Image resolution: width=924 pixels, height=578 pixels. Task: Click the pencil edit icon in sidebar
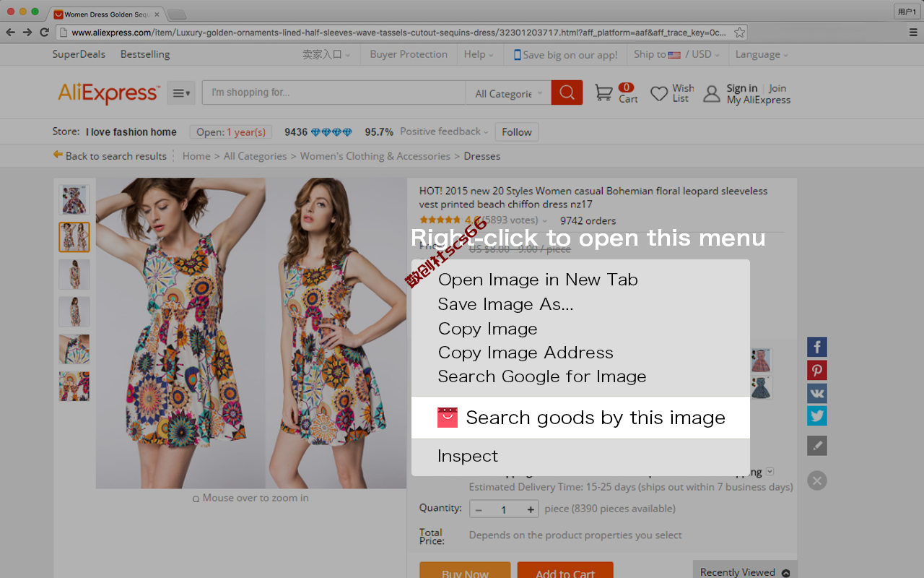pyautogui.click(x=817, y=446)
